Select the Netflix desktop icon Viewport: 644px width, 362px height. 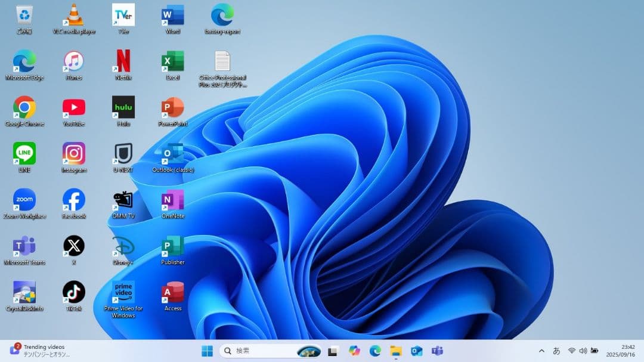tap(123, 61)
